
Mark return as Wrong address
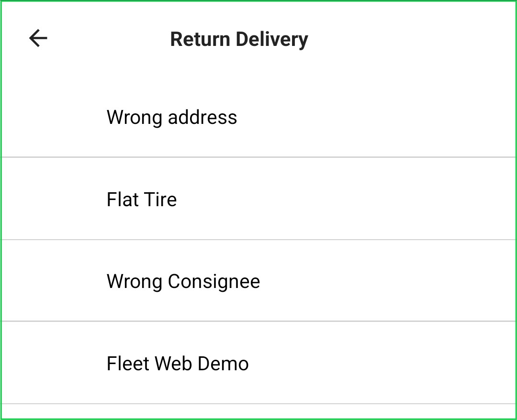[171, 117]
